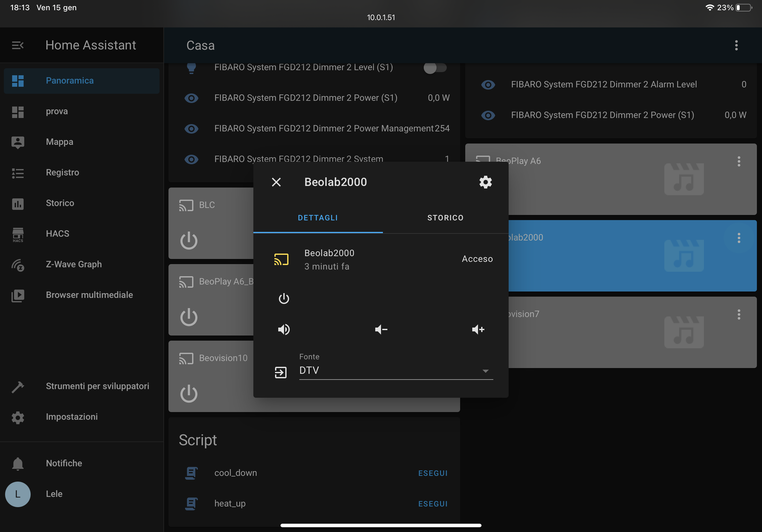
Task: Toggle power on the Beovision10 card
Action: tap(189, 394)
